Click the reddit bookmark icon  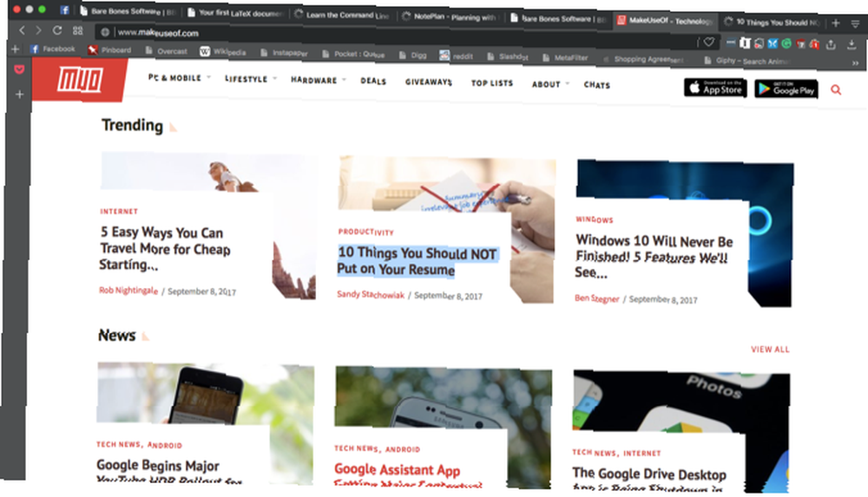(x=444, y=56)
